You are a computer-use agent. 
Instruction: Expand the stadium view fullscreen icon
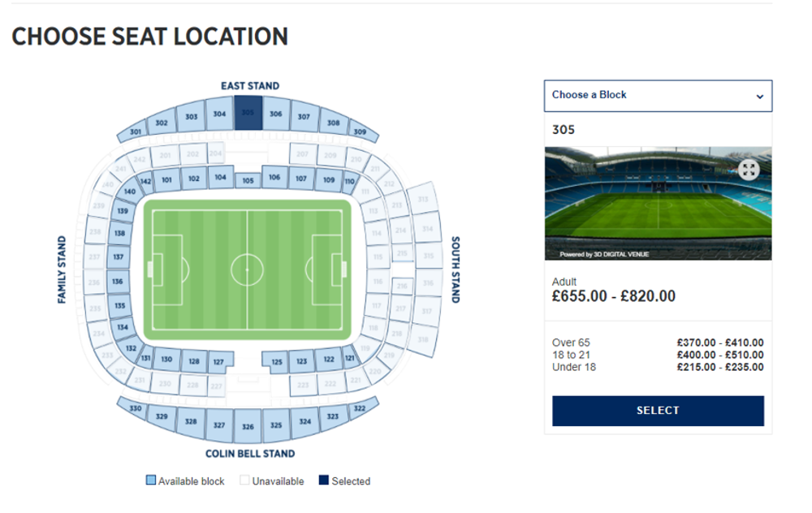click(x=748, y=170)
